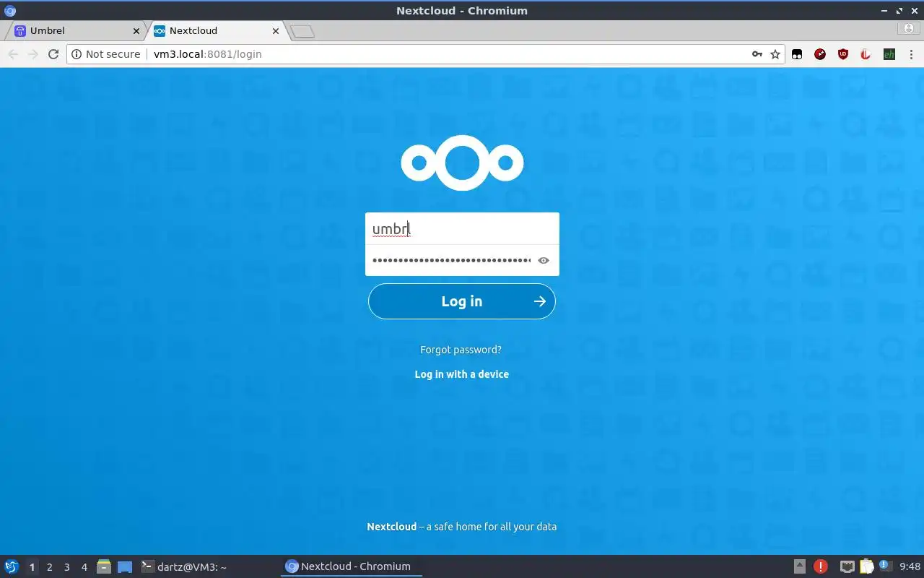Toggle password visibility eye icon
The height and width of the screenshot is (578, 924).
click(x=544, y=261)
